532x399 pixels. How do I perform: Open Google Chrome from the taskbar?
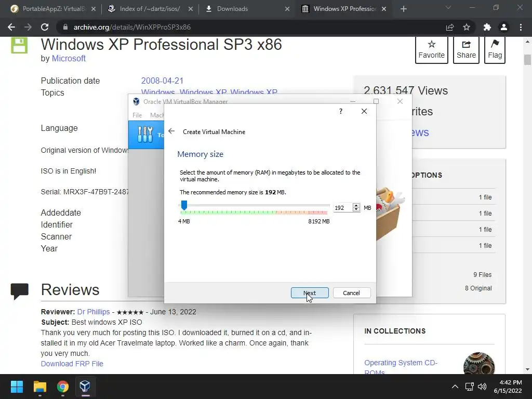pyautogui.click(x=62, y=387)
